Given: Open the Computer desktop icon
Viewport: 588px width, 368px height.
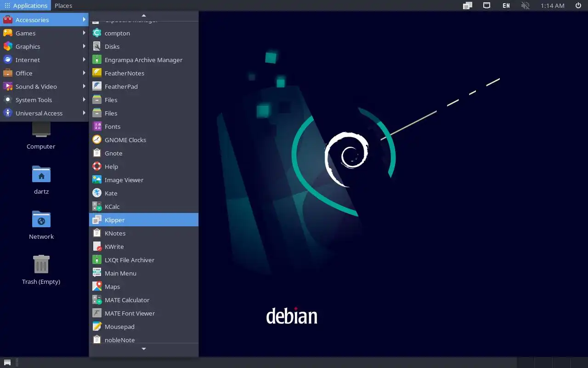Looking at the screenshot, I should pyautogui.click(x=41, y=136).
